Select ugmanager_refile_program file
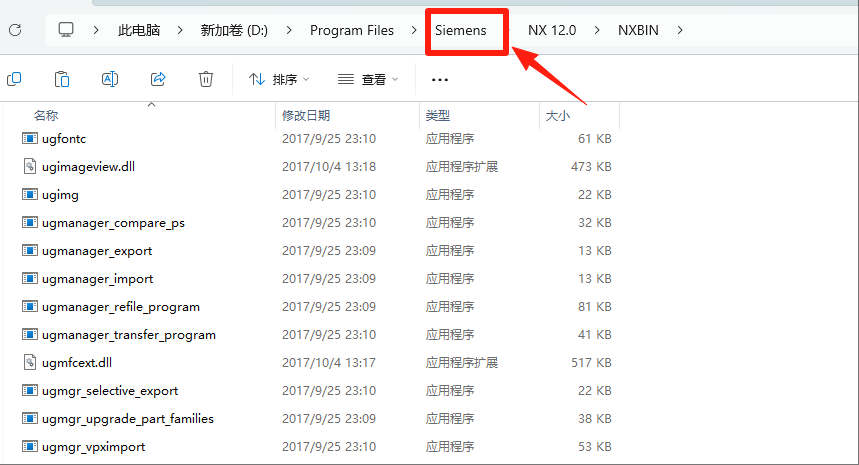 coord(120,306)
